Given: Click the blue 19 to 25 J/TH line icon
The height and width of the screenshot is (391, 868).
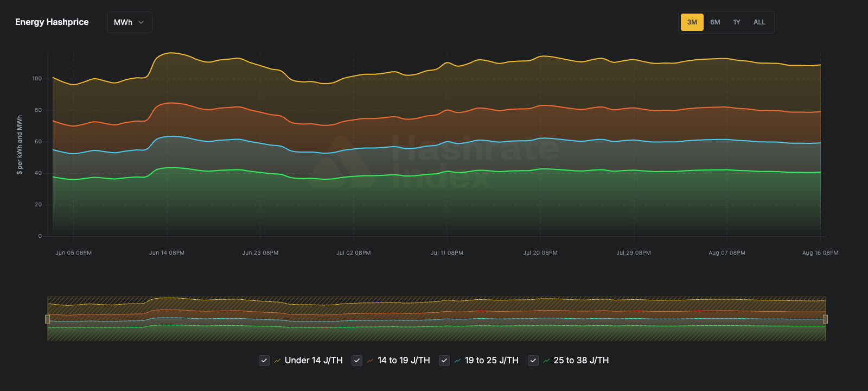Looking at the screenshot, I should (x=457, y=361).
